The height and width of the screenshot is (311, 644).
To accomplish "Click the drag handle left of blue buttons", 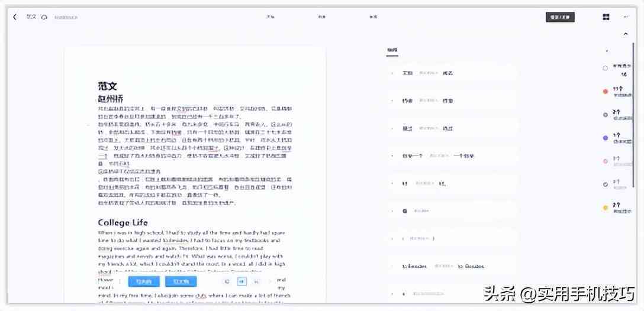I will [x=120, y=281].
